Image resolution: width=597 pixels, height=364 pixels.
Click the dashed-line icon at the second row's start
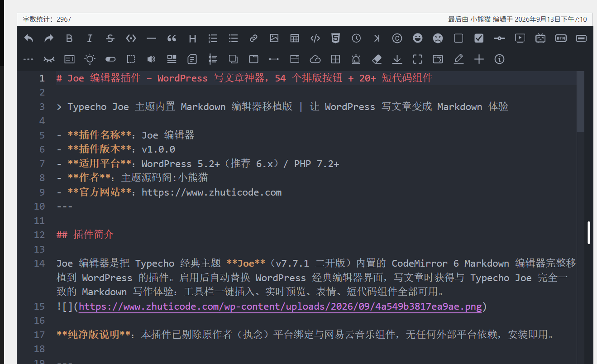tap(29, 59)
